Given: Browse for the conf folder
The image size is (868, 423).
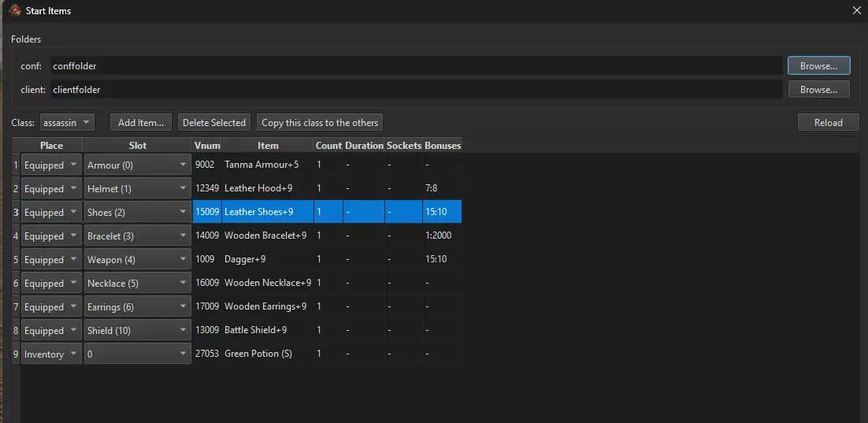Looking at the screenshot, I should (818, 66).
